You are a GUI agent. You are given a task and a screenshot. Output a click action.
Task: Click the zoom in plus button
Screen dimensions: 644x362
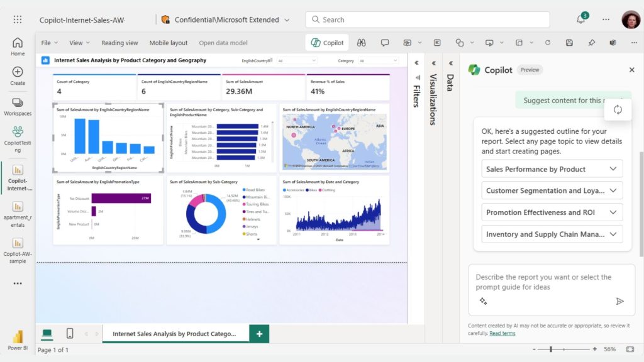click(x=594, y=349)
